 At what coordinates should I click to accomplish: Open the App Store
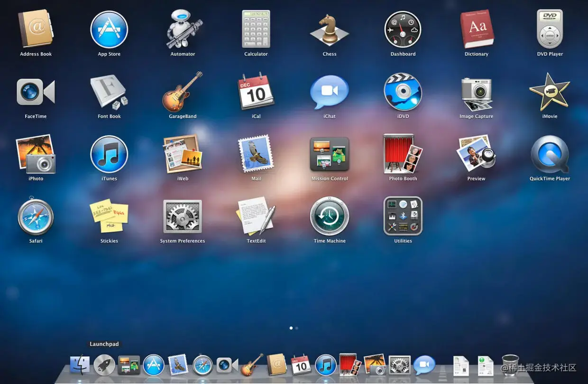coord(109,29)
